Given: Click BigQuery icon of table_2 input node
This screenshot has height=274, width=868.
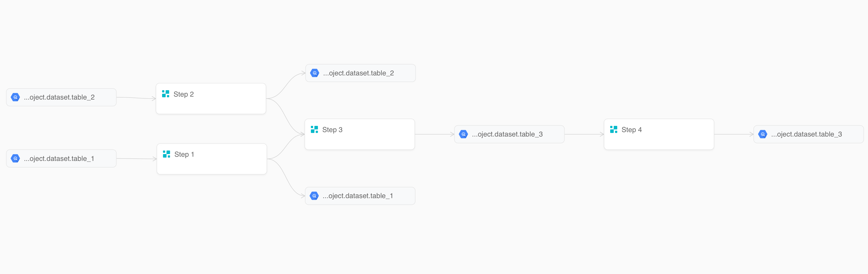Looking at the screenshot, I should [x=16, y=97].
